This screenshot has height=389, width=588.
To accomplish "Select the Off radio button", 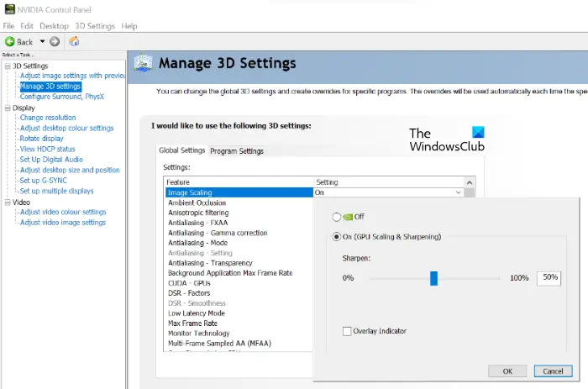I will [336, 217].
